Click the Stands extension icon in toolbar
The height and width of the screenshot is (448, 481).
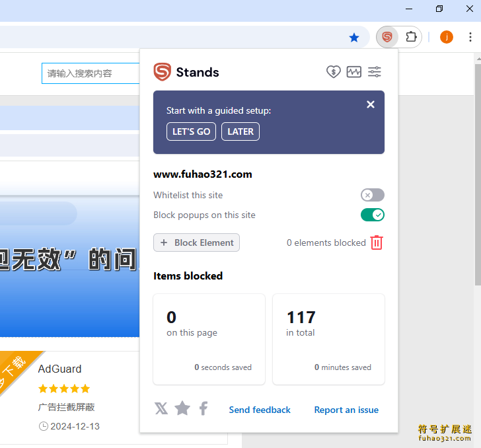[x=387, y=37]
